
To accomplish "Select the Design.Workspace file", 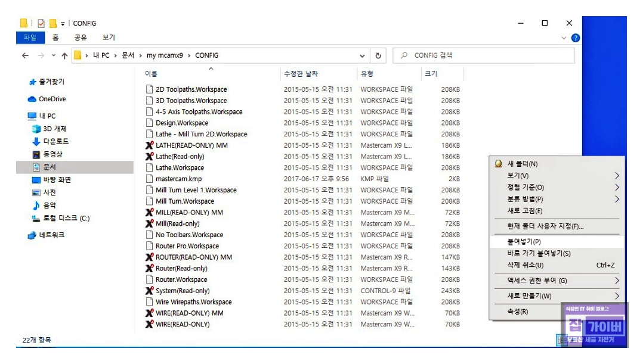I will 182,123.
